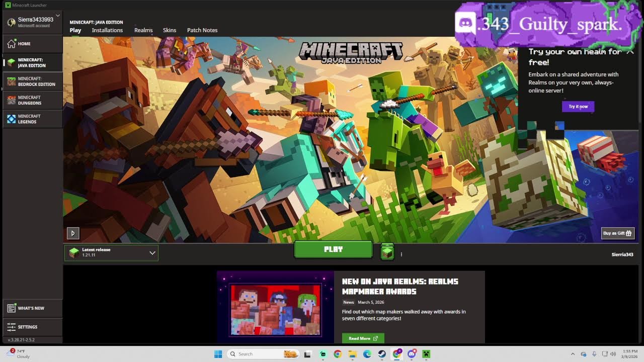Switch to the Skins tab
The image size is (644, 362).
point(170,30)
